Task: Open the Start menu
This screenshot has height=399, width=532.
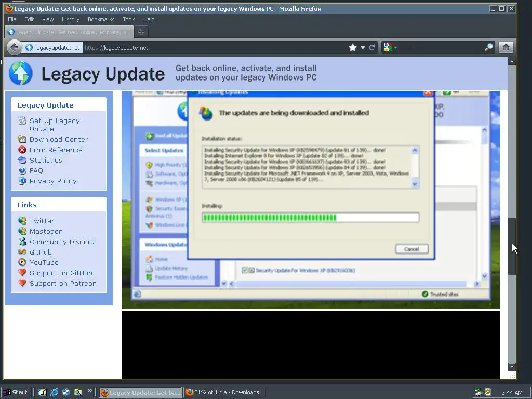Action: tap(16, 392)
